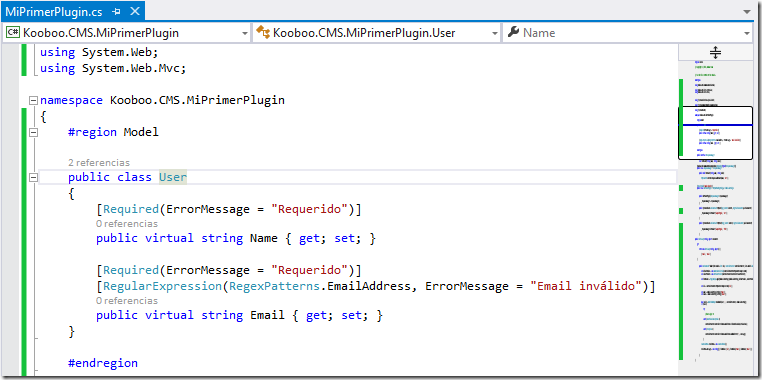Click the first "Requerido" string above Name
The width and height of the screenshot is (762, 380).
tap(310, 209)
